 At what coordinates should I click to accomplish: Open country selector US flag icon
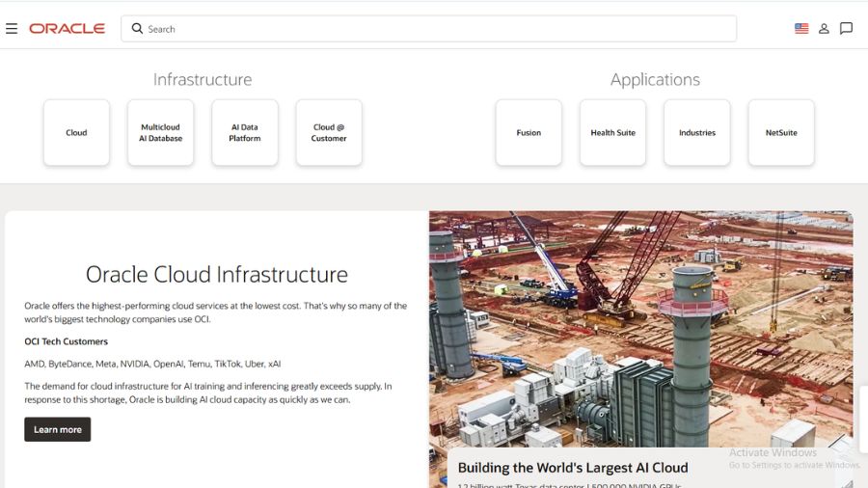point(801,28)
